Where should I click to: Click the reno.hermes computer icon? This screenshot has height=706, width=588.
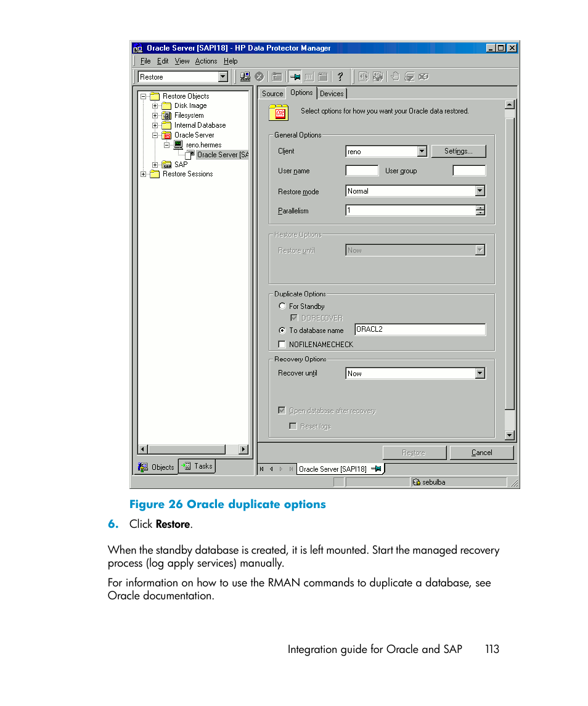tap(178, 145)
